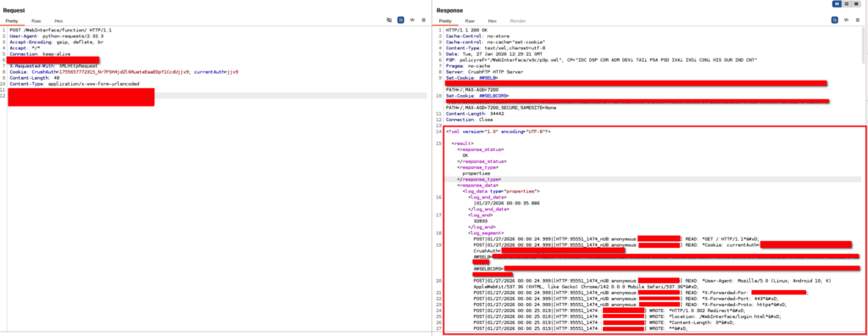Switch to Pretty tab in Response panel
The height and width of the screenshot is (336, 868).
click(445, 20)
